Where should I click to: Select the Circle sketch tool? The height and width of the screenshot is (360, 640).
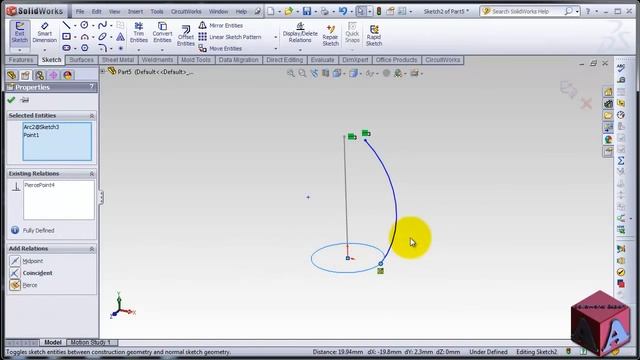(84, 25)
